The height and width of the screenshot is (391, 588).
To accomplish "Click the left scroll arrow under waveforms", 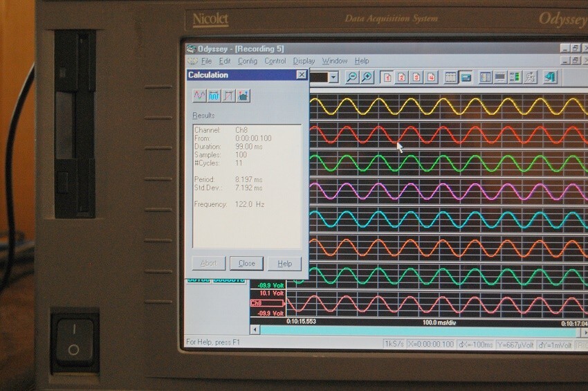I will pyautogui.click(x=255, y=330).
